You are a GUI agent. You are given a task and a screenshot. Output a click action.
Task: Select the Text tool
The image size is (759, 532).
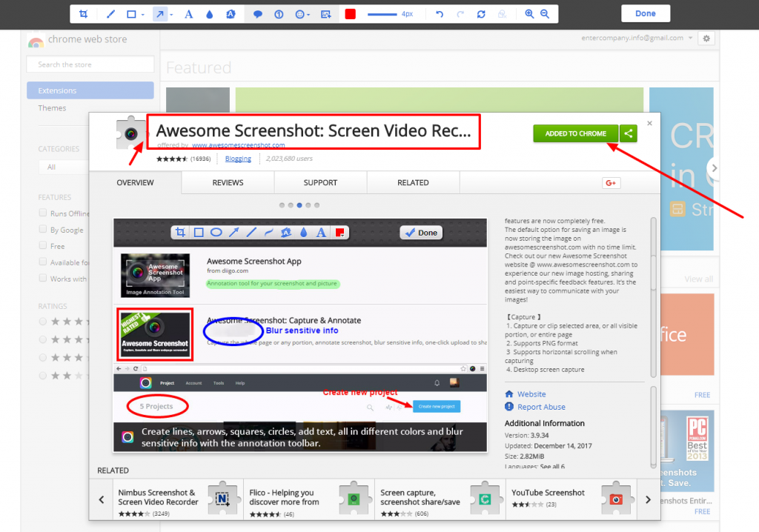click(x=189, y=14)
